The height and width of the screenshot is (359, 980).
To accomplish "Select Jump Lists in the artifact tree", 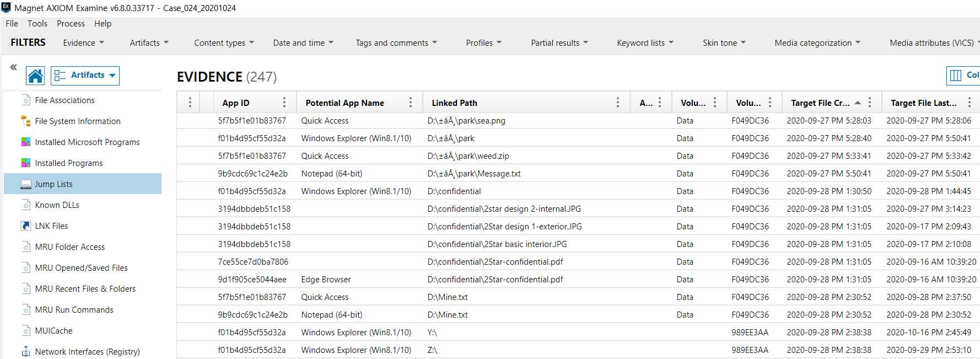I will click(x=83, y=184).
